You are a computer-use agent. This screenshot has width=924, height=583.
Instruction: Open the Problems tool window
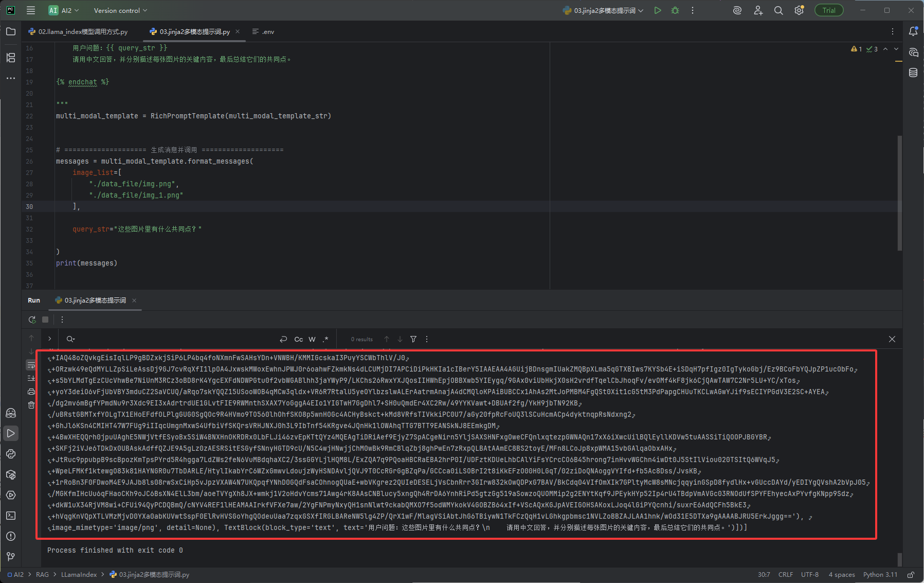click(x=11, y=536)
